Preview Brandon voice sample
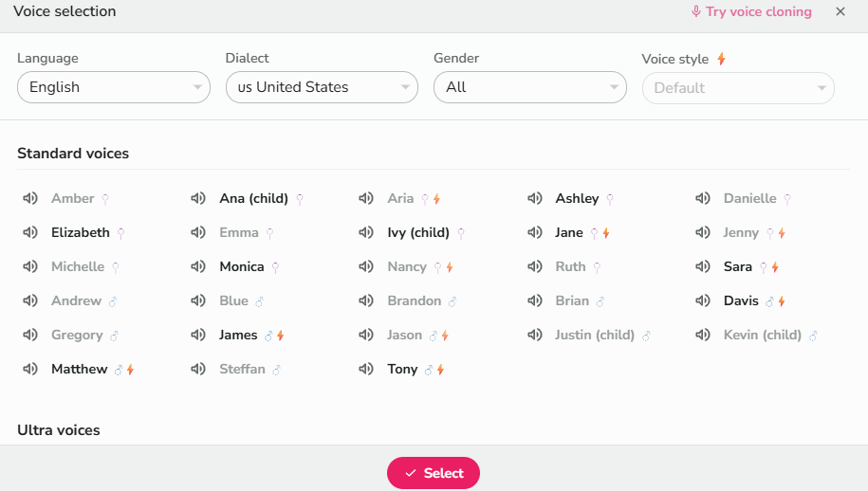Image resolution: width=868 pixels, height=491 pixels. 366,300
